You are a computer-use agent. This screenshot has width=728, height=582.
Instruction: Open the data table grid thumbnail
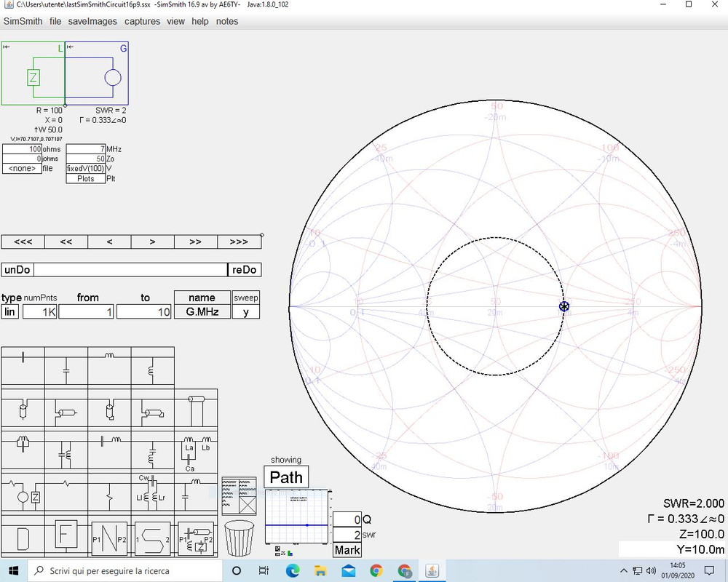coord(239,495)
